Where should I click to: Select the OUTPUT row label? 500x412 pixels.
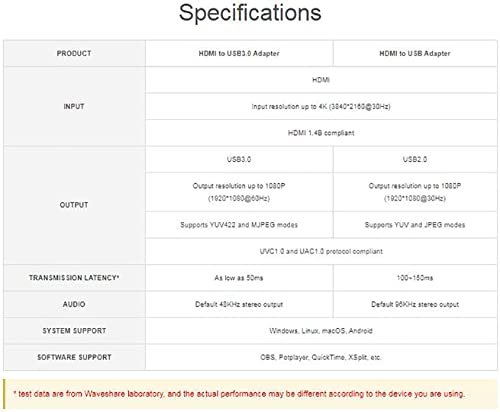click(74, 205)
